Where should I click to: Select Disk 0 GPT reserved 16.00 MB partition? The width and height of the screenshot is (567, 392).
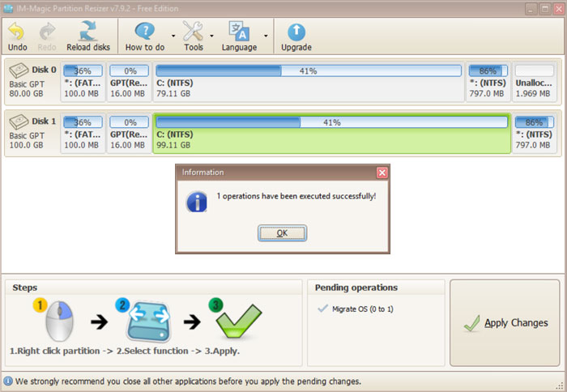pyautogui.click(x=129, y=81)
